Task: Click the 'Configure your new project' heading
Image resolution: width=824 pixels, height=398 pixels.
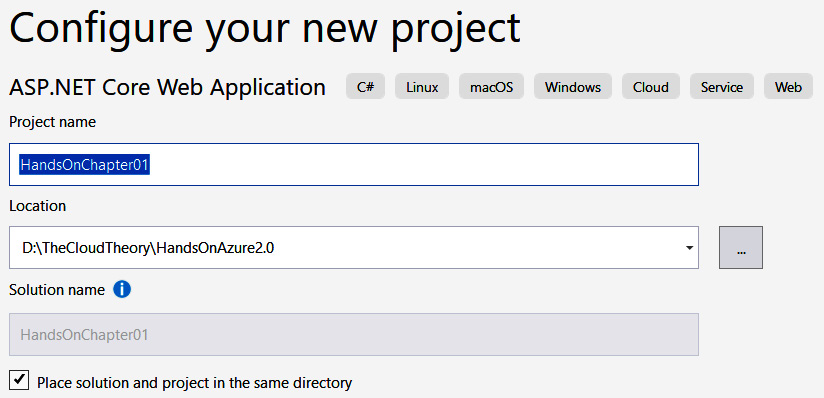Action: click(265, 26)
